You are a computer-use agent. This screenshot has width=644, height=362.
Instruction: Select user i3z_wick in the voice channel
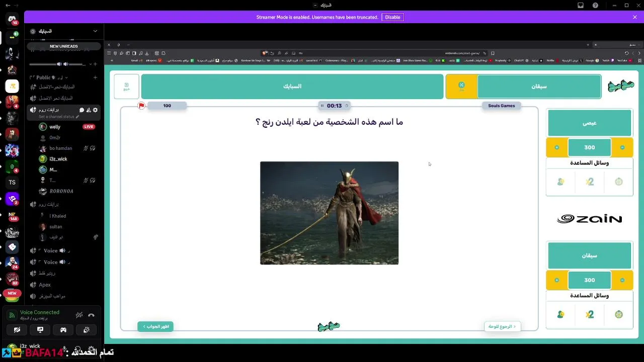(x=58, y=159)
